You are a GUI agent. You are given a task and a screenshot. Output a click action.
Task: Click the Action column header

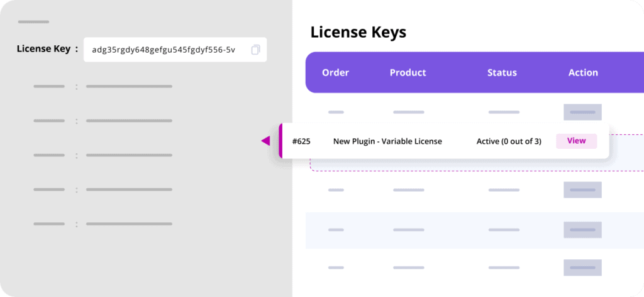(583, 73)
